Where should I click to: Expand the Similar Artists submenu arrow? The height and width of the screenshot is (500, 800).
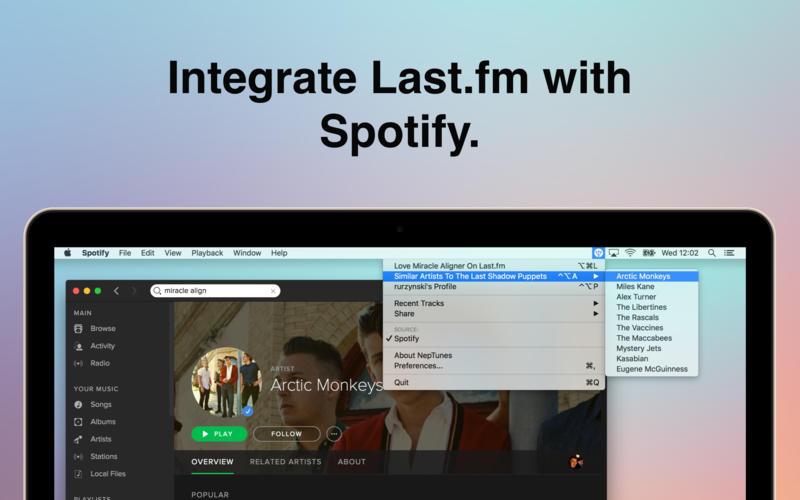coord(595,277)
